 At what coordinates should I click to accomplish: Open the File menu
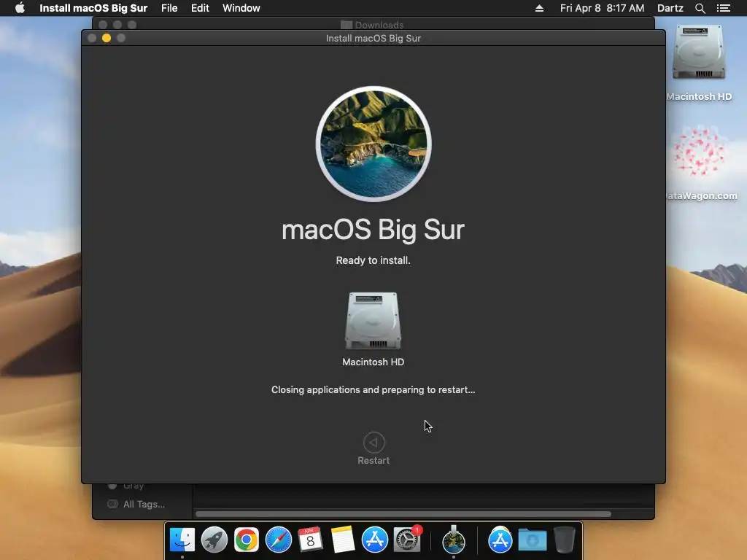(169, 8)
